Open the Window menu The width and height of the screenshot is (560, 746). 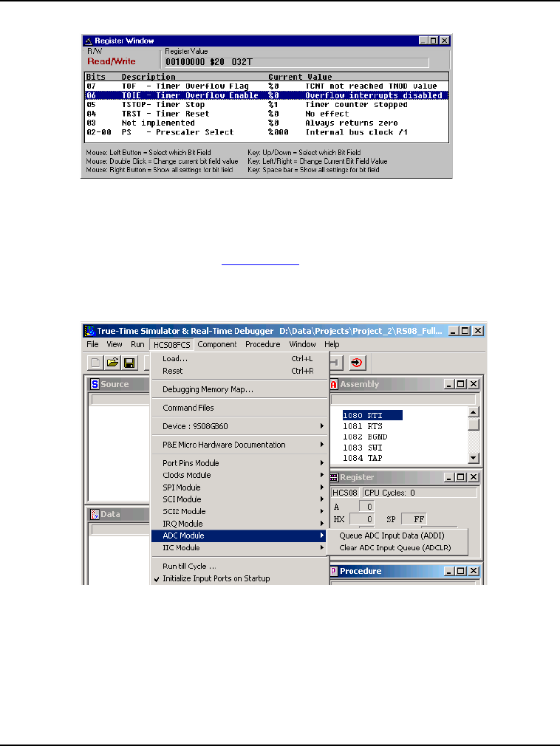coord(303,344)
